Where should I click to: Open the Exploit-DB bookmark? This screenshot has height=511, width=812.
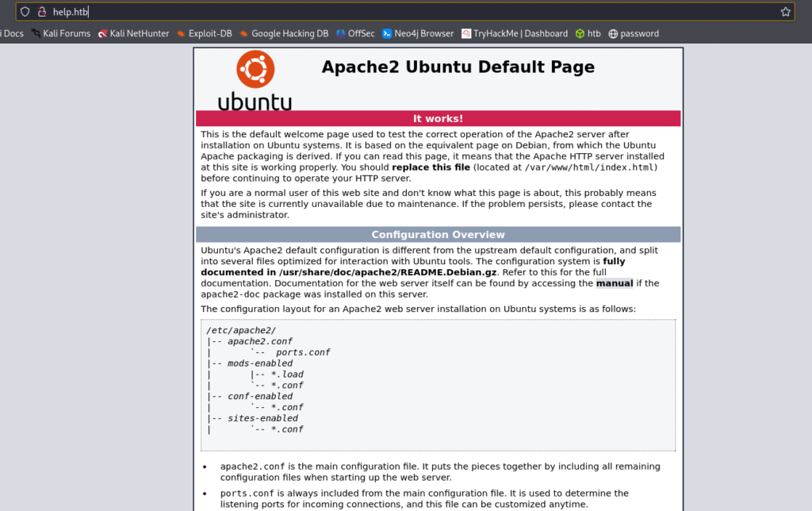(x=204, y=33)
